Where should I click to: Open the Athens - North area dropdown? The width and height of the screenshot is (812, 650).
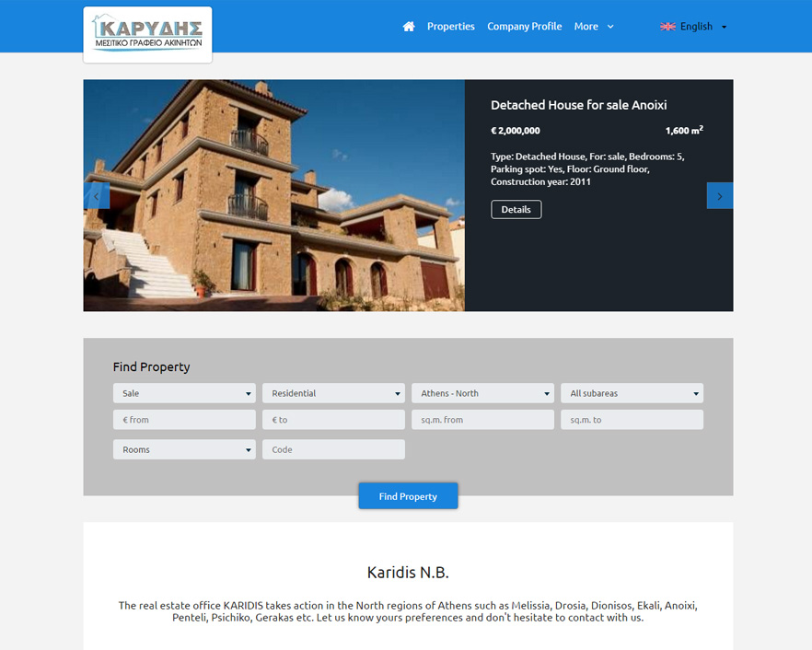482,393
